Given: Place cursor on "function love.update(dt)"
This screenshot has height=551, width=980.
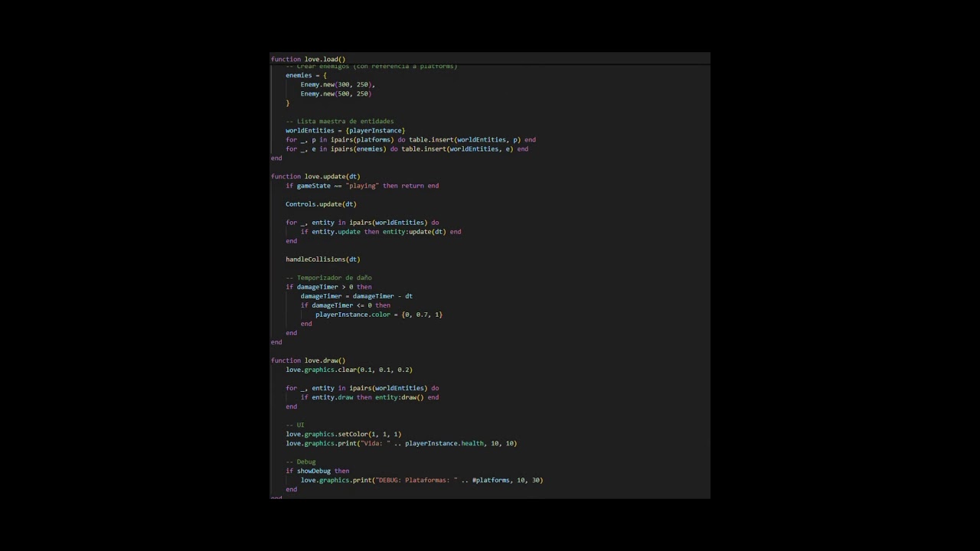Looking at the screenshot, I should 315,177.
